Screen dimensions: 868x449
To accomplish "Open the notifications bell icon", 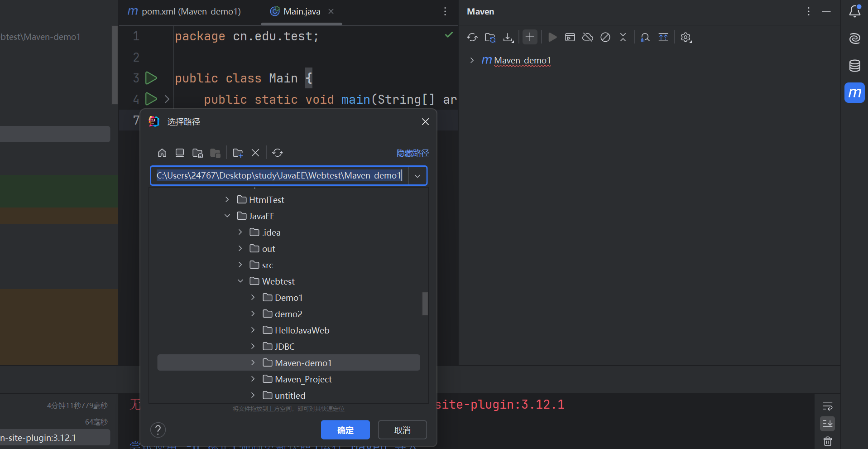I will (854, 11).
